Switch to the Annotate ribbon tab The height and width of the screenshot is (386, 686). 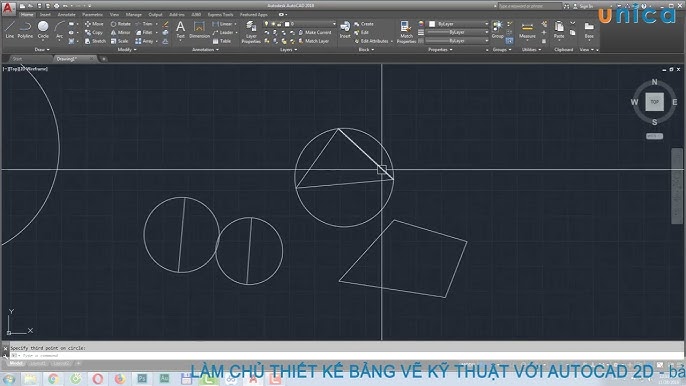(x=66, y=14)
